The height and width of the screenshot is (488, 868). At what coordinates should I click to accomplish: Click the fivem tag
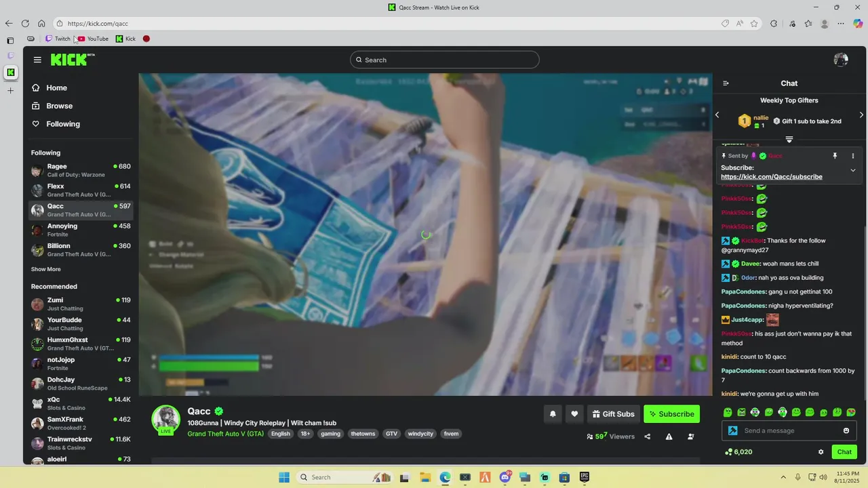point(451,434)
